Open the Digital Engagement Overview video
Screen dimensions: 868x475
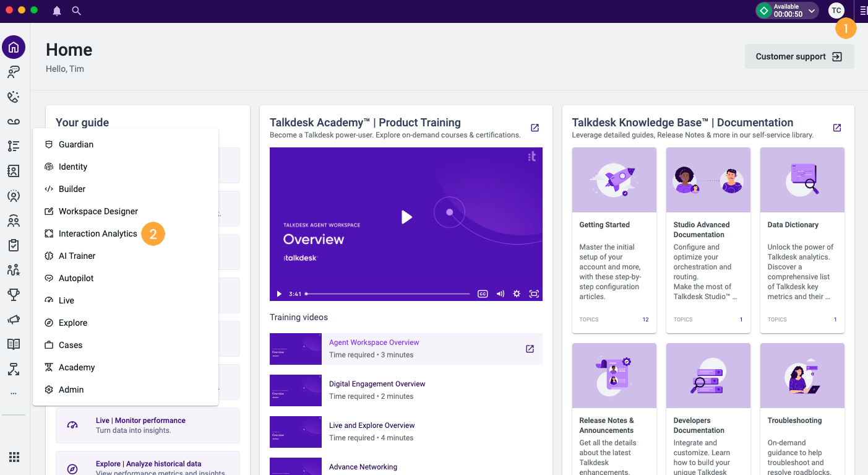[406, 390]
